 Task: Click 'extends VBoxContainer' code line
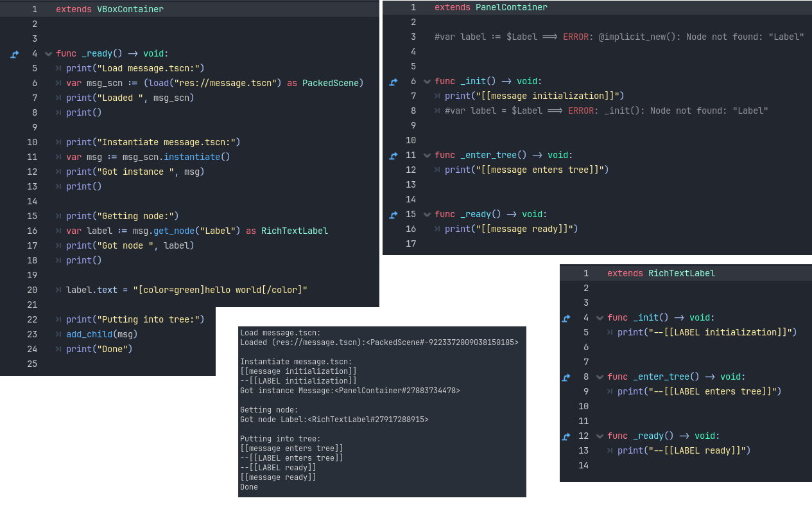click(110, 10)
